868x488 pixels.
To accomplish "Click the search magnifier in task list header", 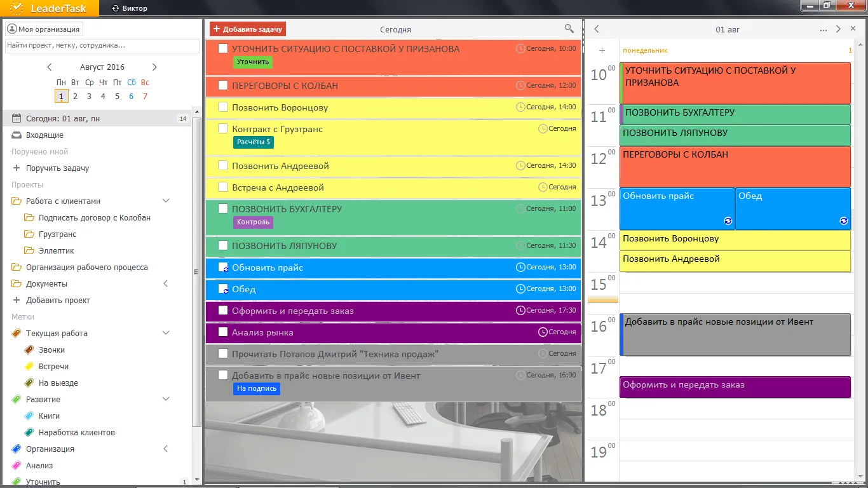I will tap(569, 29).
